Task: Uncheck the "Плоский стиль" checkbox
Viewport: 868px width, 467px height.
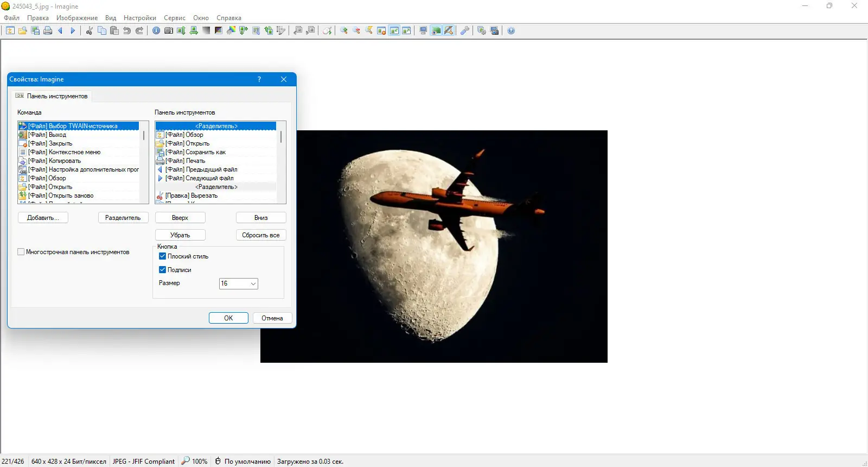Action: pos(162,256)
